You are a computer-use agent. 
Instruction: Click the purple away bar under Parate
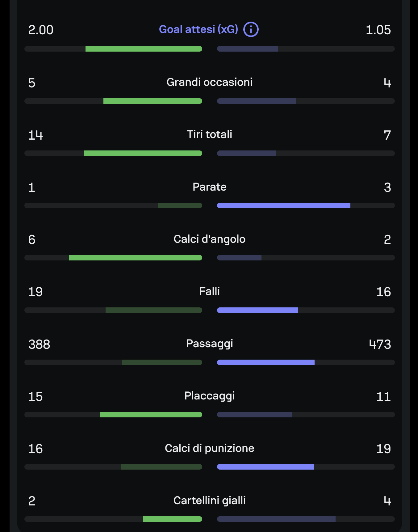point(283,205)
